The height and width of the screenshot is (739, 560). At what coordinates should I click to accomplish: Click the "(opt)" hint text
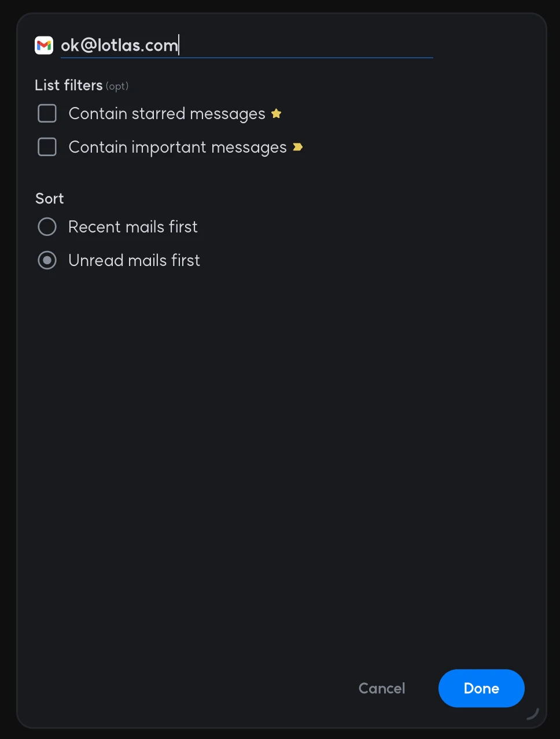pos(117,86)
